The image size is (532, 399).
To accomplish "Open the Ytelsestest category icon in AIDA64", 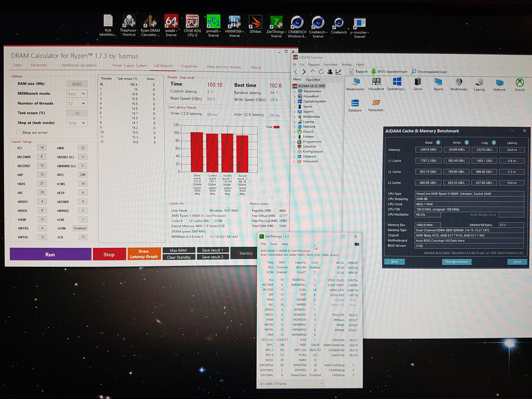I will tap(376, 105).
